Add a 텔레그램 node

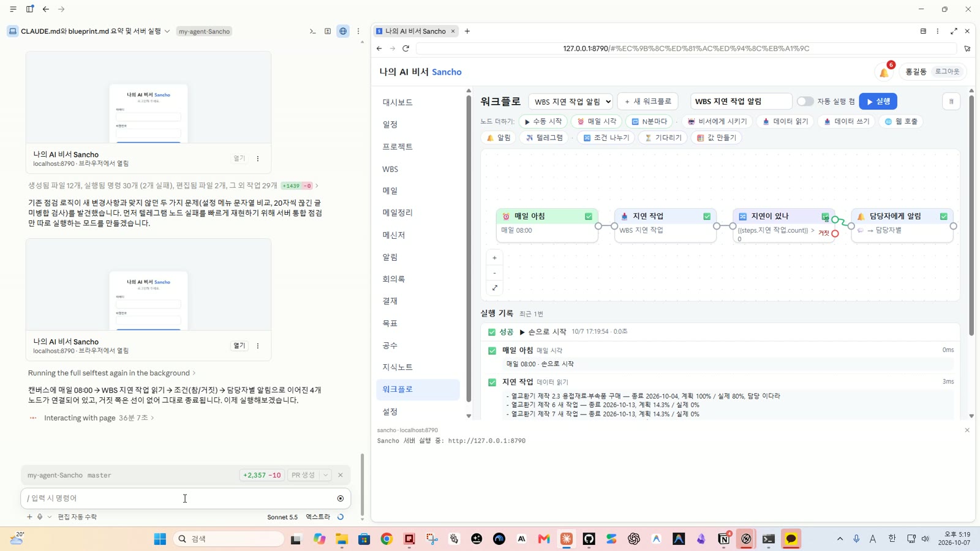545,138
